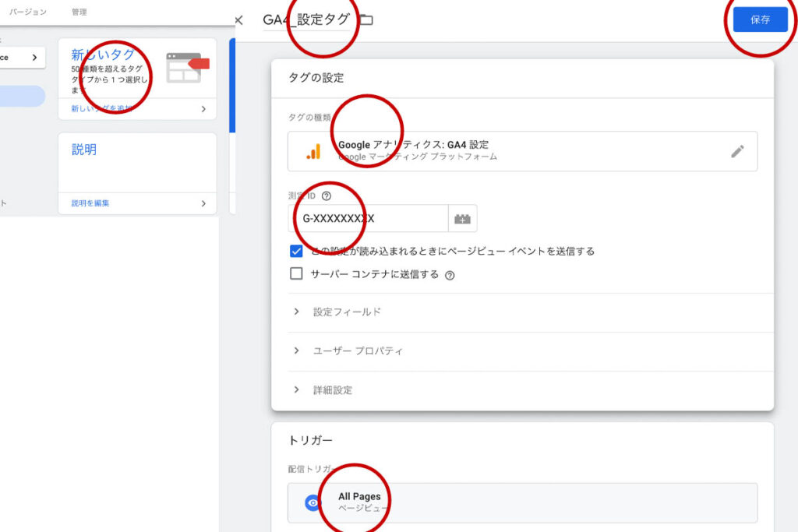Open help icon beside server container option
The width and height of the screenshot is (798, 532).
pyautogui.click(x=450, y=275)
